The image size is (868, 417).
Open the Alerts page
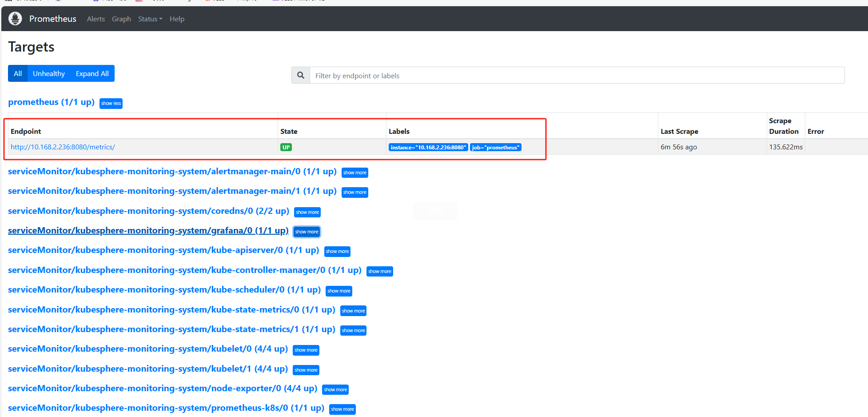click(x=96, y=19)
